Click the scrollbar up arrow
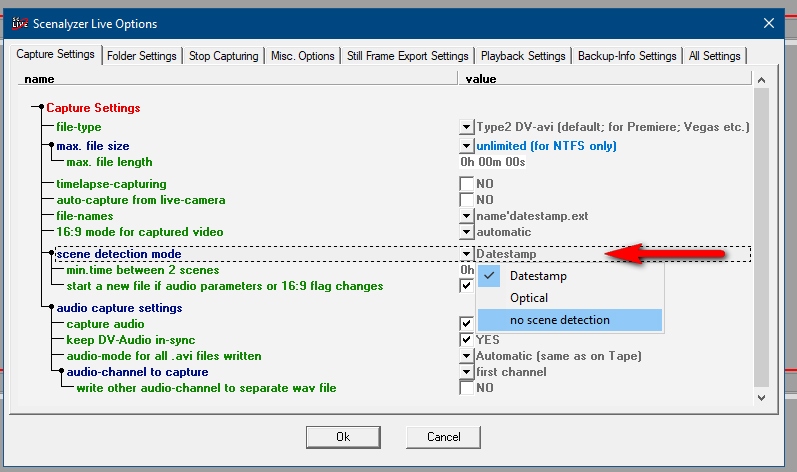This screenshot has width=797, height=472. tap(761, 80)
